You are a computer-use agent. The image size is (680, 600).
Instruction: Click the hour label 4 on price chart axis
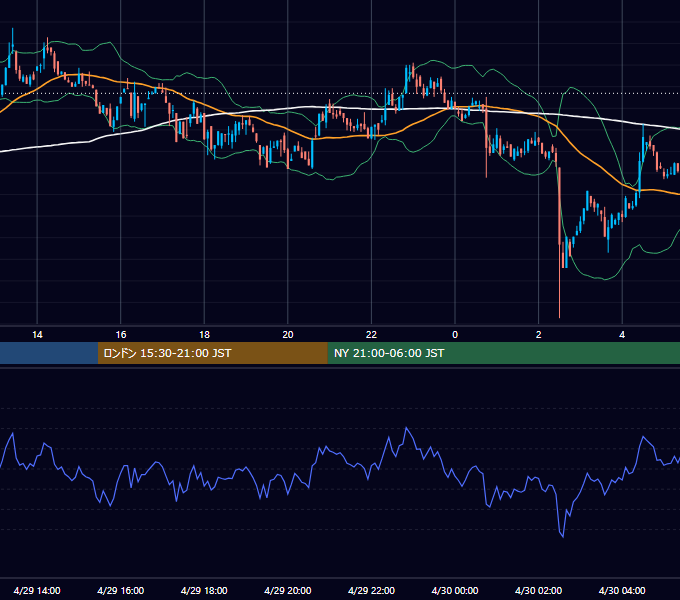click(x=622, y=335)
